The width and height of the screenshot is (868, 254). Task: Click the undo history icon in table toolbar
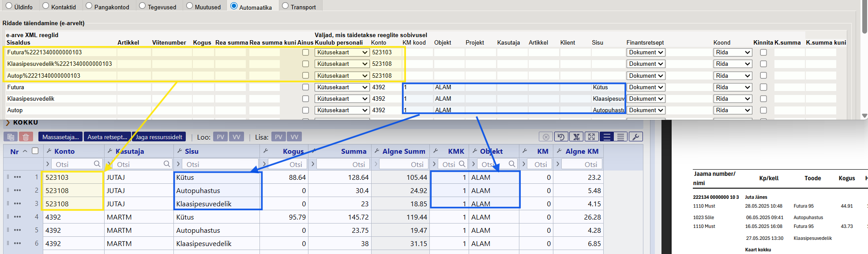pyautogui.click(x=560, y=137)
